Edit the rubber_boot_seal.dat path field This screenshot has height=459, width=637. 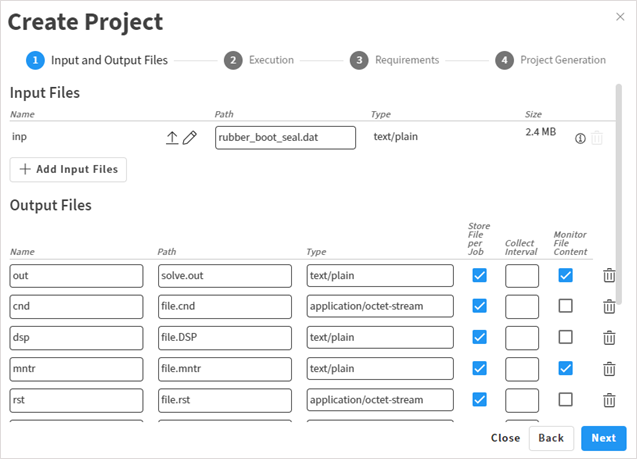tap(285, 137)
